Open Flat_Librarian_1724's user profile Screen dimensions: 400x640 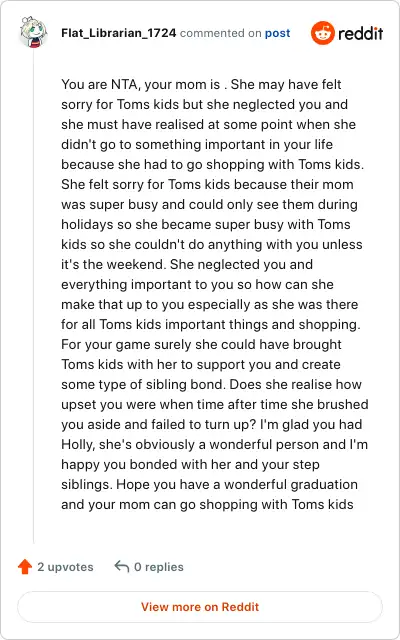(x=119, y=33)
